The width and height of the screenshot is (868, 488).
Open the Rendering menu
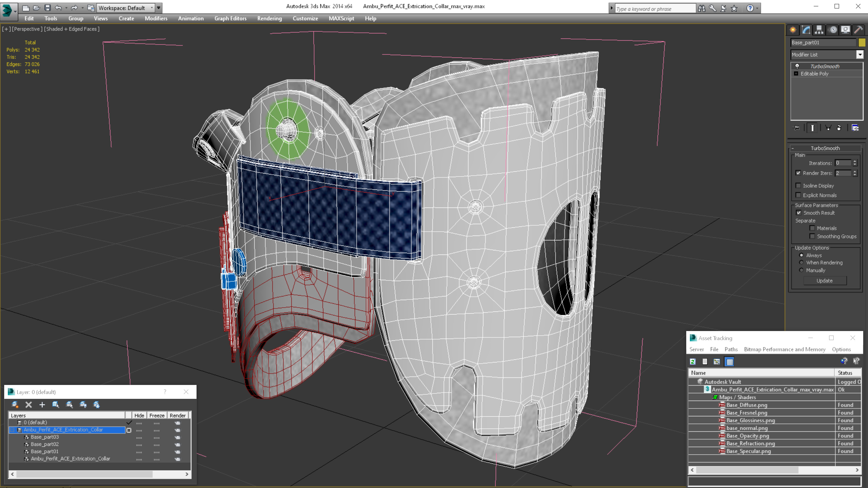(x=269, y=18)
